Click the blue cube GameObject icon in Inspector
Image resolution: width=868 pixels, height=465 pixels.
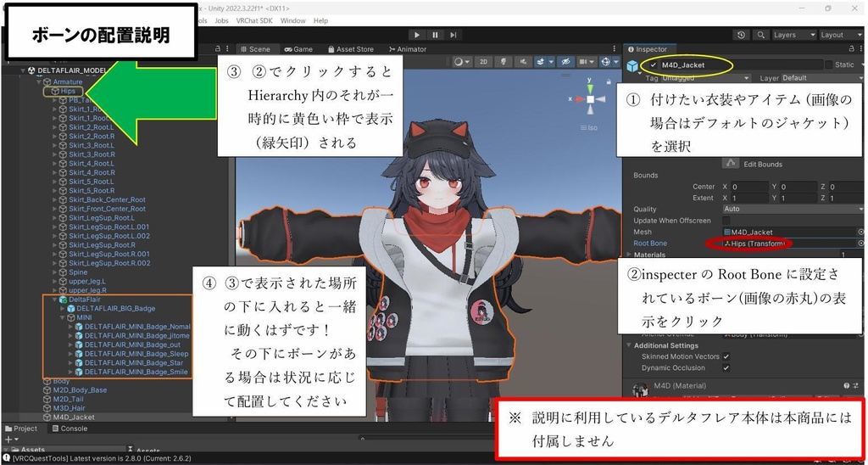tap(632, 66)
